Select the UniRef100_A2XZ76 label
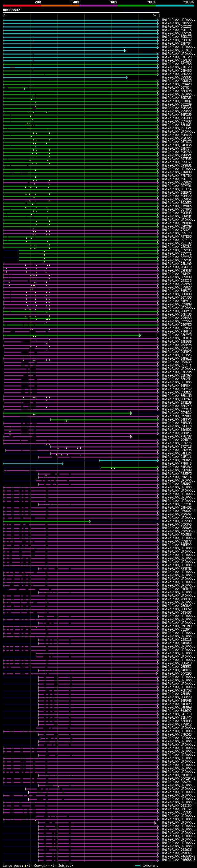Screen dimensions: 197x868 click(177, 443)
